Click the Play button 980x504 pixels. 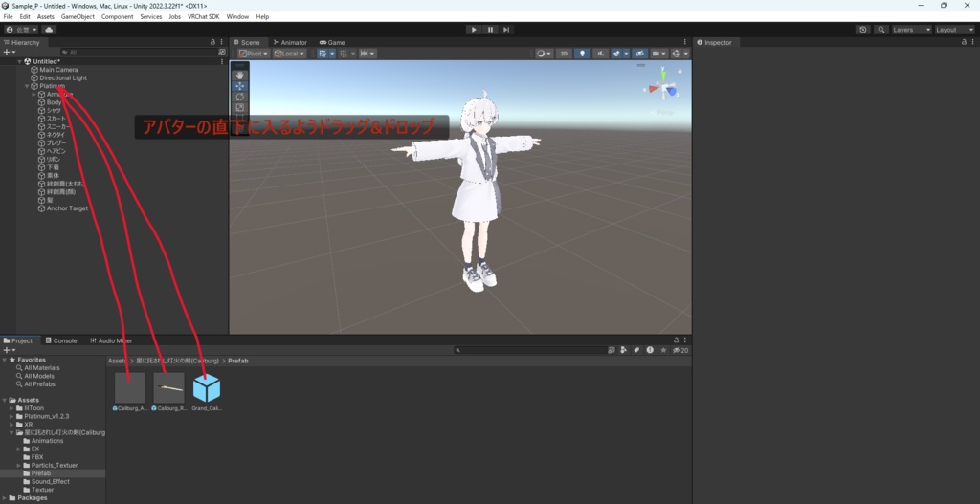[474, 30]
